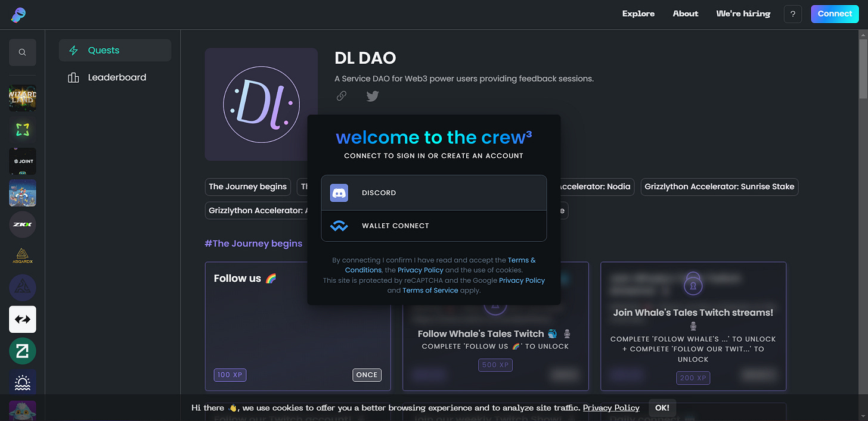This screenshot has width=868, height=421.
Task: Open the Joint community icon
Action: (23, 161)
